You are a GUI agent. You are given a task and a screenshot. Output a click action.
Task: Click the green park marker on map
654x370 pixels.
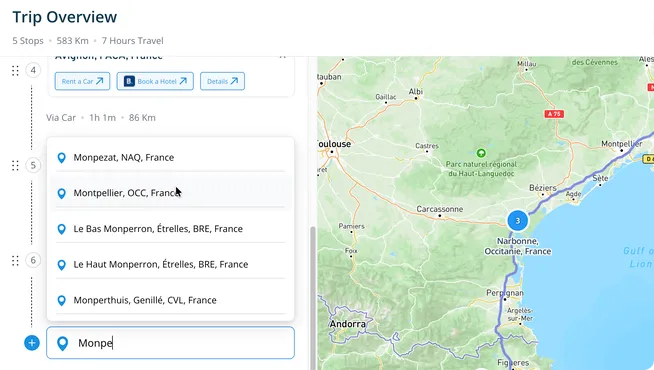481,153
